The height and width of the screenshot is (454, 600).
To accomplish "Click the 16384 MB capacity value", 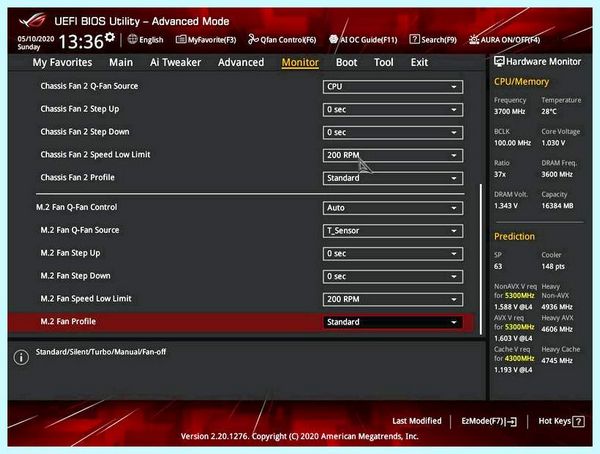I will pyautogui.click(x=557, y=206).
